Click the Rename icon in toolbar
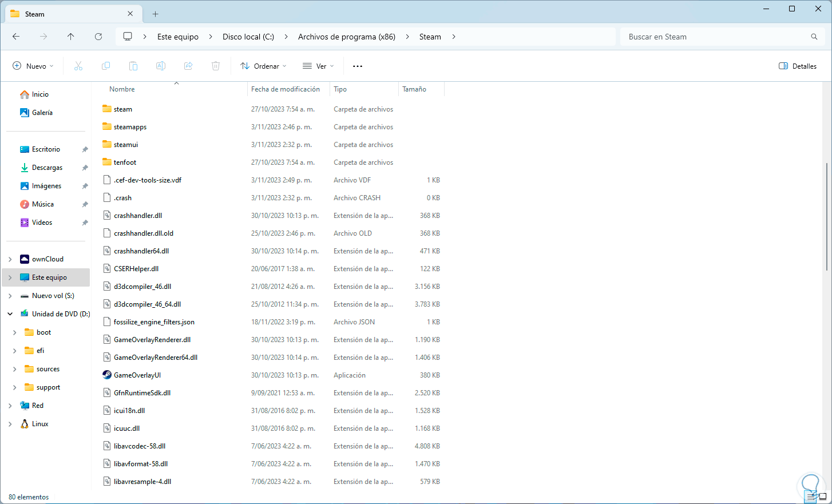832x504 pixels. tap(161, 66)
